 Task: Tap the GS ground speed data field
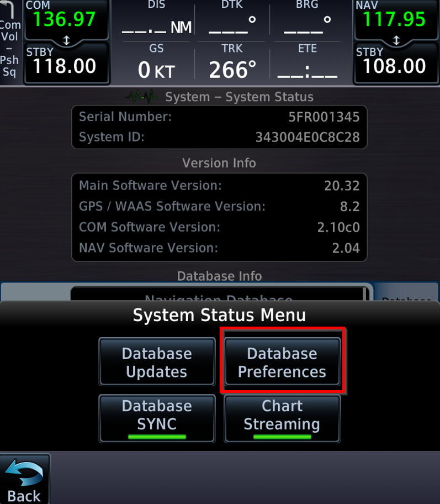click(156, 62)
